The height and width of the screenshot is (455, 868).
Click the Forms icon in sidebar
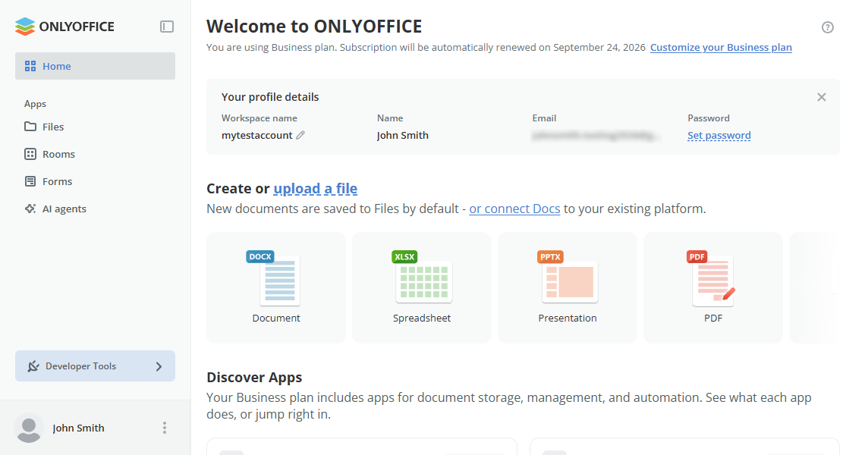point(30,181)
